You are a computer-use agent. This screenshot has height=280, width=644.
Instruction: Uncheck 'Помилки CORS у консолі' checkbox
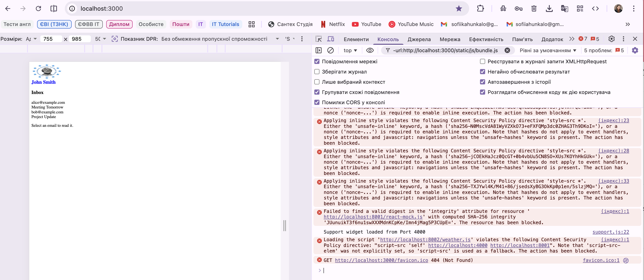(x=317, y=102)
